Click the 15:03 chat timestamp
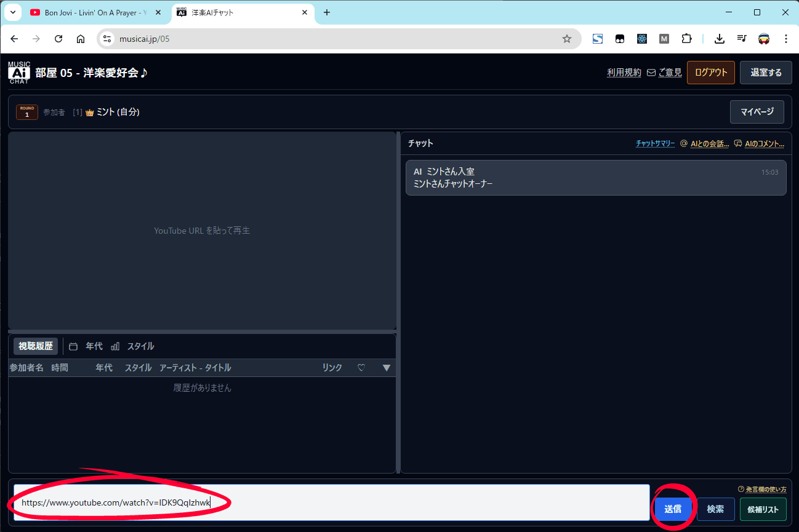The width and height of the screenshot is (799, 532). pyautogui.click(x=769, y=172)
